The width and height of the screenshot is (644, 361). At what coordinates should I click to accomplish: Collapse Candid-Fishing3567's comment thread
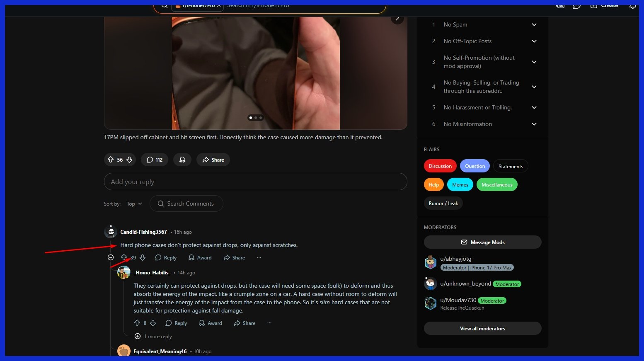tap(111, 257)
